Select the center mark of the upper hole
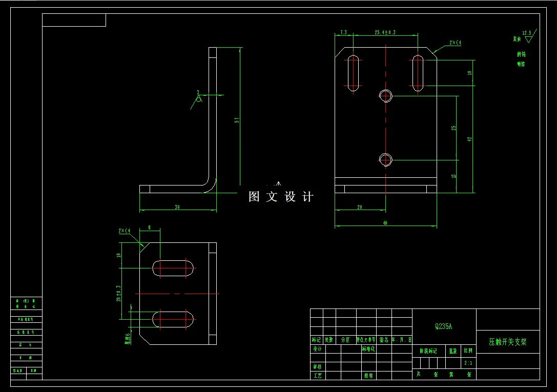The image size is (557, 392). (385, 96)
